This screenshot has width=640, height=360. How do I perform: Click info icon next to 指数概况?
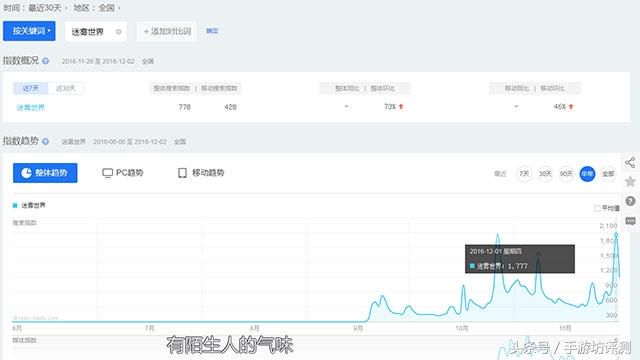pyautogui.click(x=46, y=61)
